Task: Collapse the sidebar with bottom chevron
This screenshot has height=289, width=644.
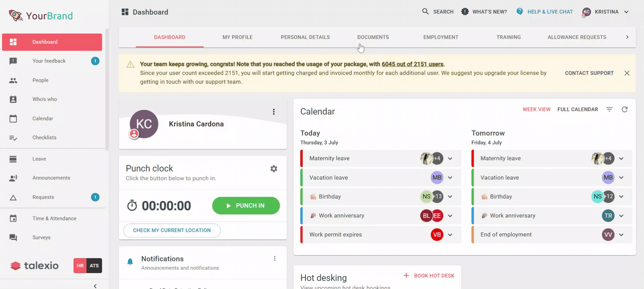Action: pos(95,286)
